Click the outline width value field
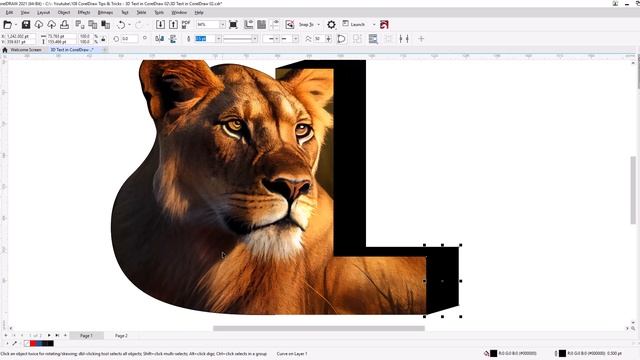This screenshot has height=360, width=640. pos(205,39)
